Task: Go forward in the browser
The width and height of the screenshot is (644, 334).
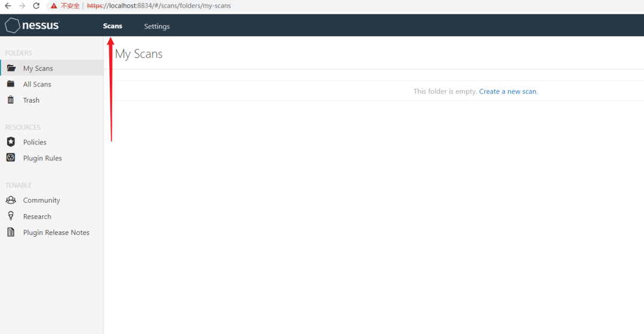Action: click(x=22, y=6)
